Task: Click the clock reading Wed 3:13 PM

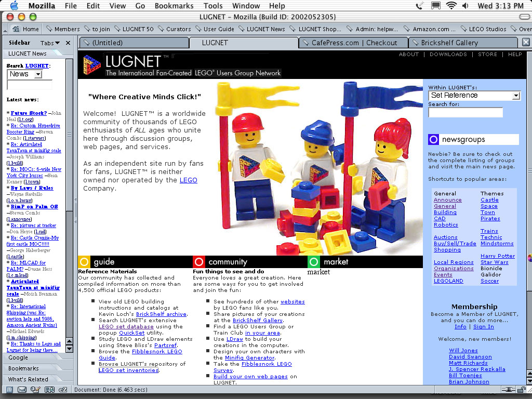Action: [500, 5]
